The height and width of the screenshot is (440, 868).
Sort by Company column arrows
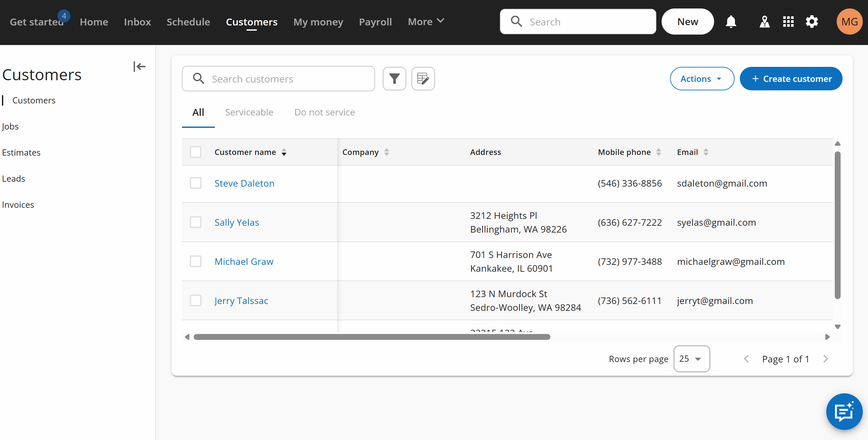386,152
